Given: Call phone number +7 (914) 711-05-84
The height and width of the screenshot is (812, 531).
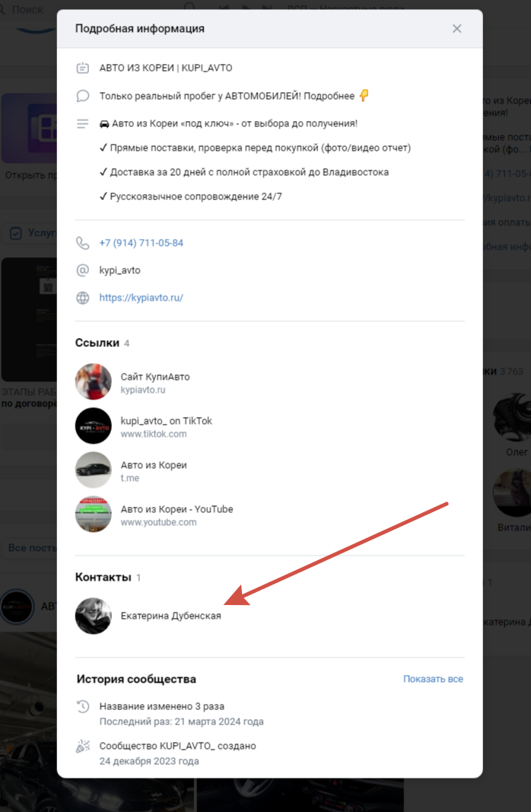Looking at the screenshot, I should (141, 244).
